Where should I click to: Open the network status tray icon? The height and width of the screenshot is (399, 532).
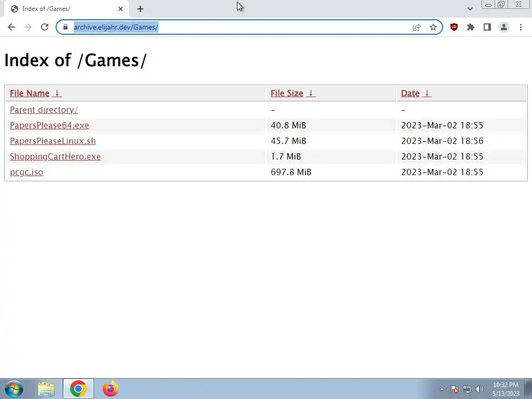point(467,389)
